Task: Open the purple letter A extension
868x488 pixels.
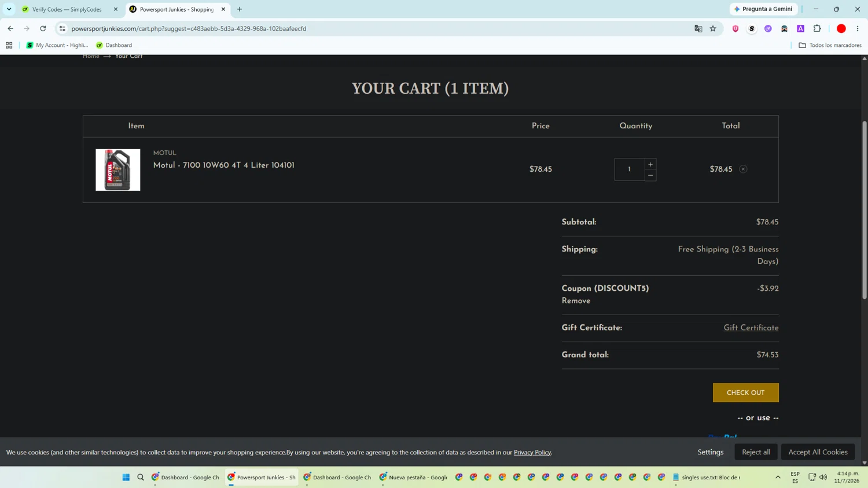Action: coord(801,28)
